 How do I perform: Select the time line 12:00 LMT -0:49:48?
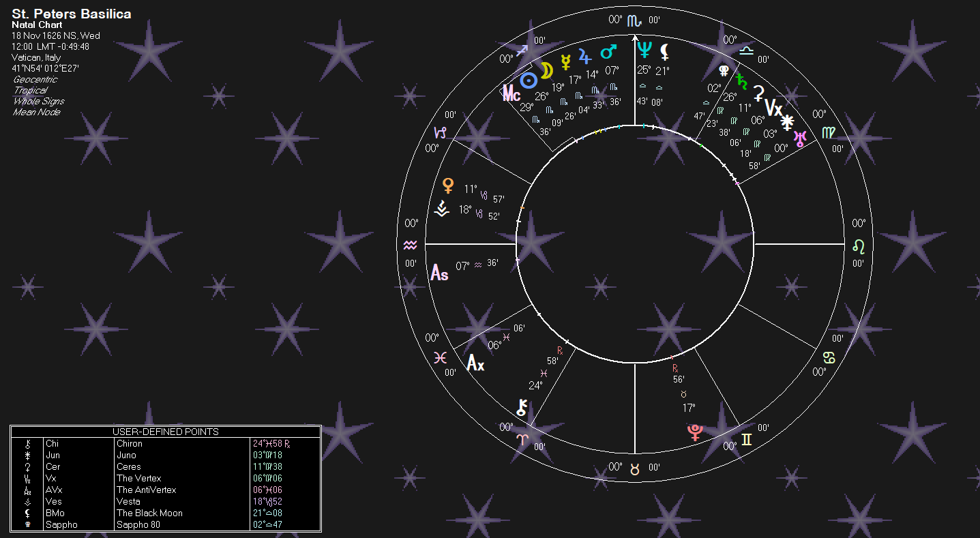coord(50,46)
